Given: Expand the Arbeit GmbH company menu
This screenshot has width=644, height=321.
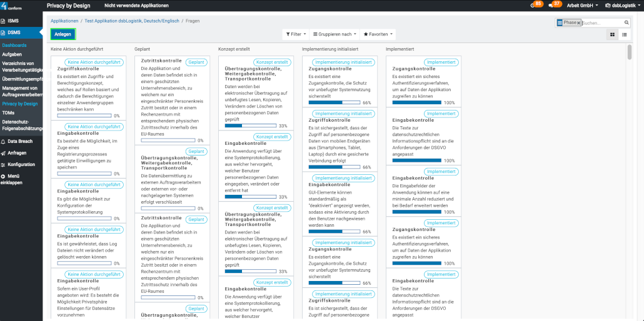Looking at the screenshot, I should point(582,6).
